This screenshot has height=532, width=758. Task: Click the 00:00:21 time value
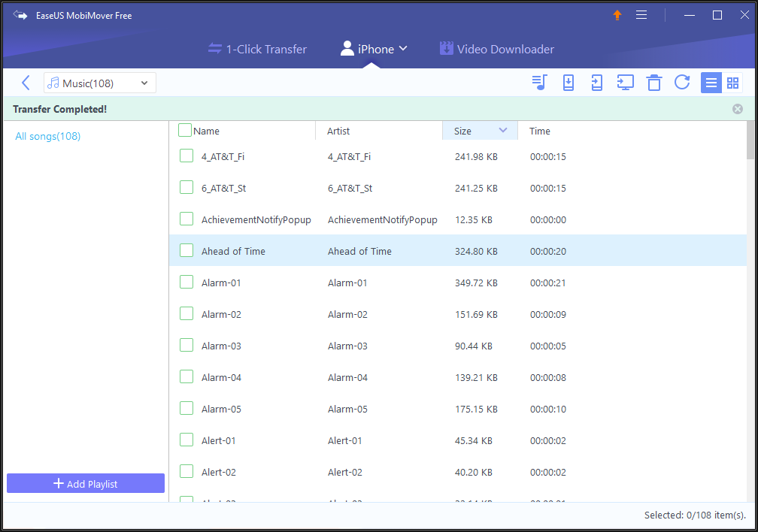[547, 283]
